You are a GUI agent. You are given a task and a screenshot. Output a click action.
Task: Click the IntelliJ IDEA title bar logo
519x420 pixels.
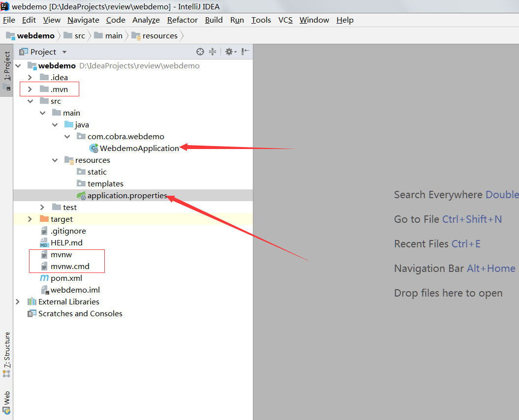click(4, 6)
